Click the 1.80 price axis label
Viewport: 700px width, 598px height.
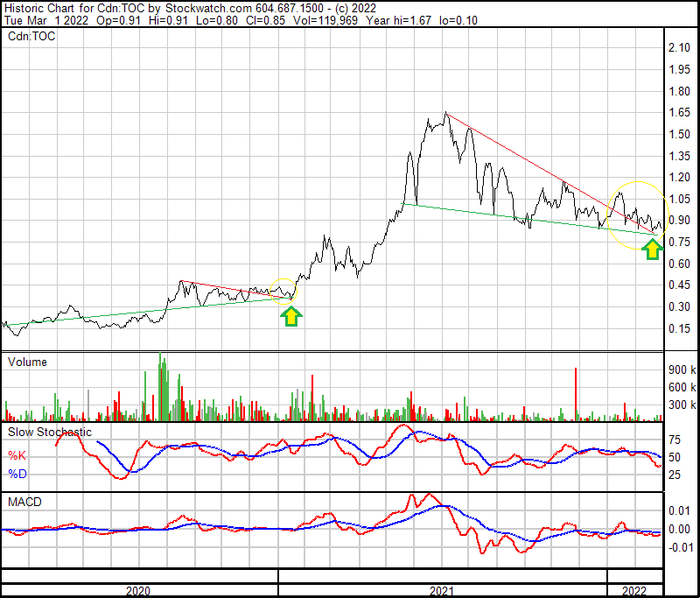(x=679, y=92)
